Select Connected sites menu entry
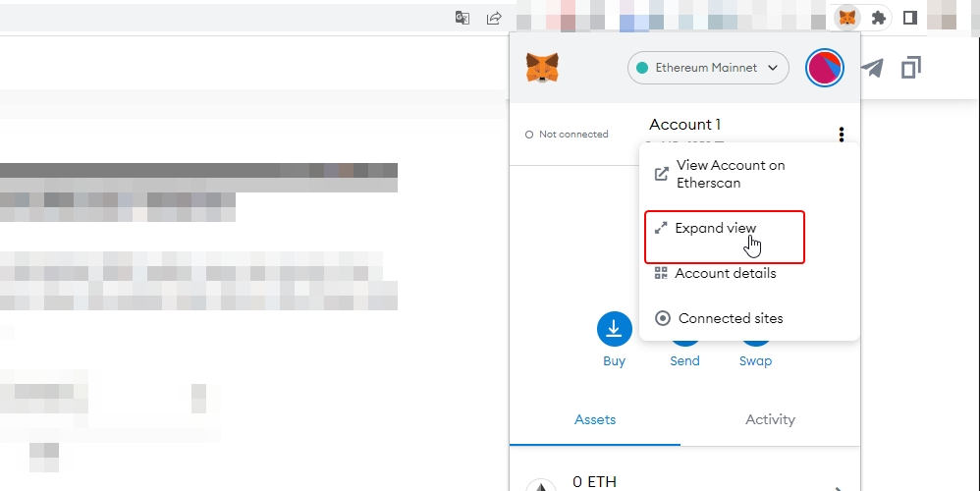This screenshot has width=980, height=491. [x=730, y=318]
